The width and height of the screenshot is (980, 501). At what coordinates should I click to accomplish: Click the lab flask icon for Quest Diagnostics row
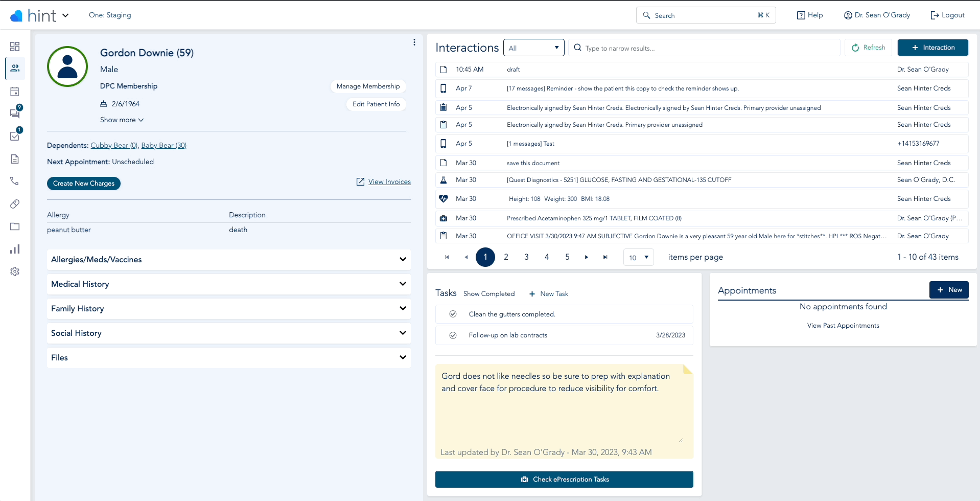[444, 180]
